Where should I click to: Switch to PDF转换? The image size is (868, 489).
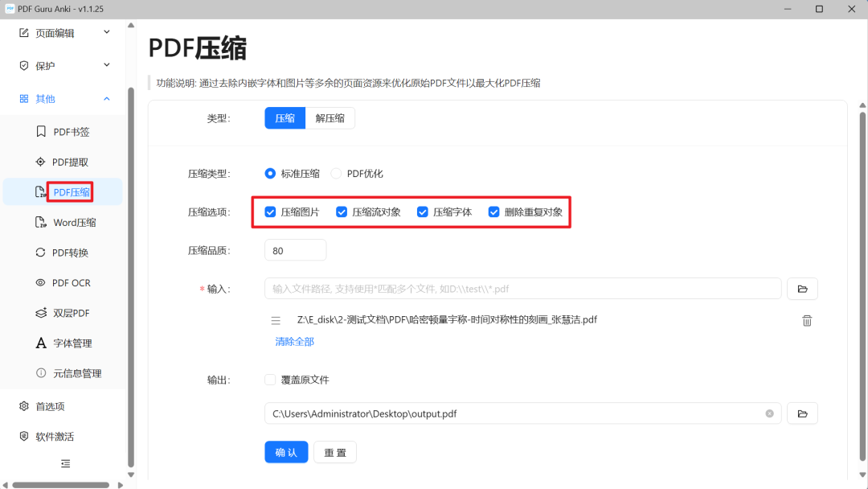coord(70,252)
